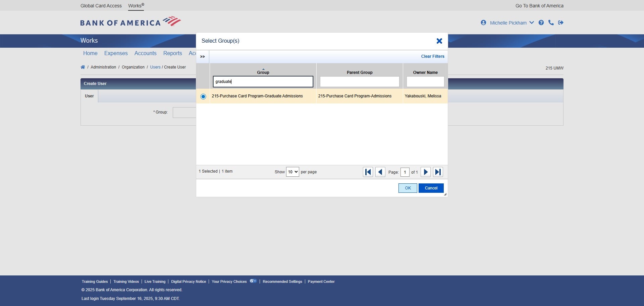
Task: Switch to the Works tab
Action: pyautogui.click(x=136, y=6)
